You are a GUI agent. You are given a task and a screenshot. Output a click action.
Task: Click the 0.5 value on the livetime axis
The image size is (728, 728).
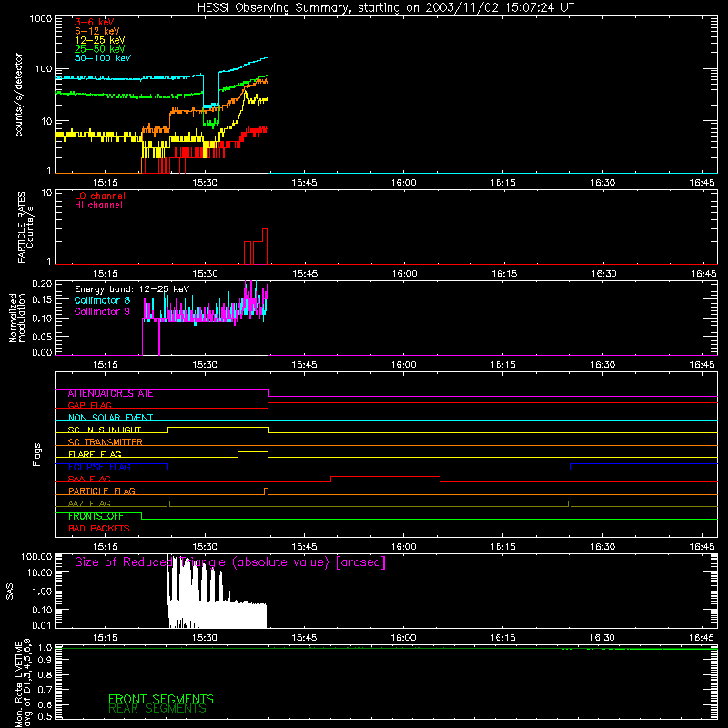point(45,716)
